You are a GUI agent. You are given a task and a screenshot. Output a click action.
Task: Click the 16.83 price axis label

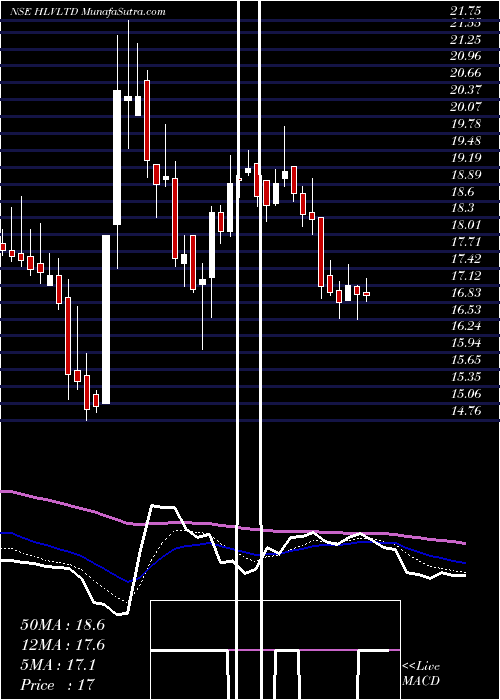pyautogui.click(x=465, y=292)
